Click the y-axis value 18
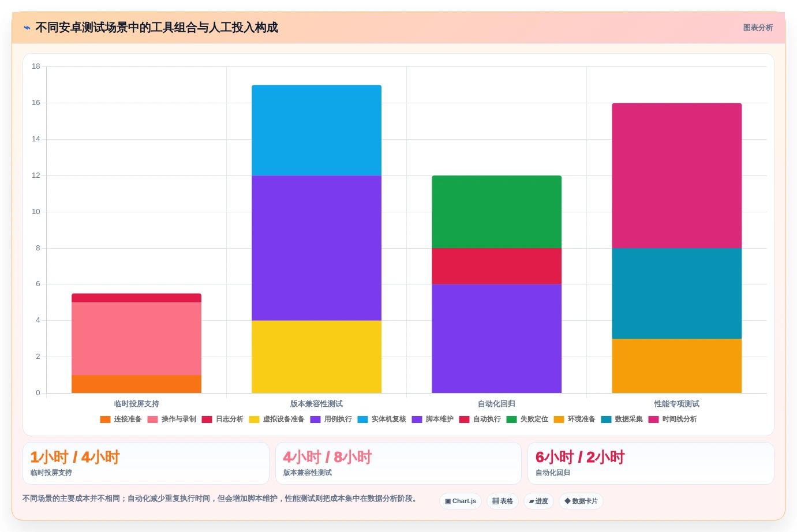 click(36, 66)
